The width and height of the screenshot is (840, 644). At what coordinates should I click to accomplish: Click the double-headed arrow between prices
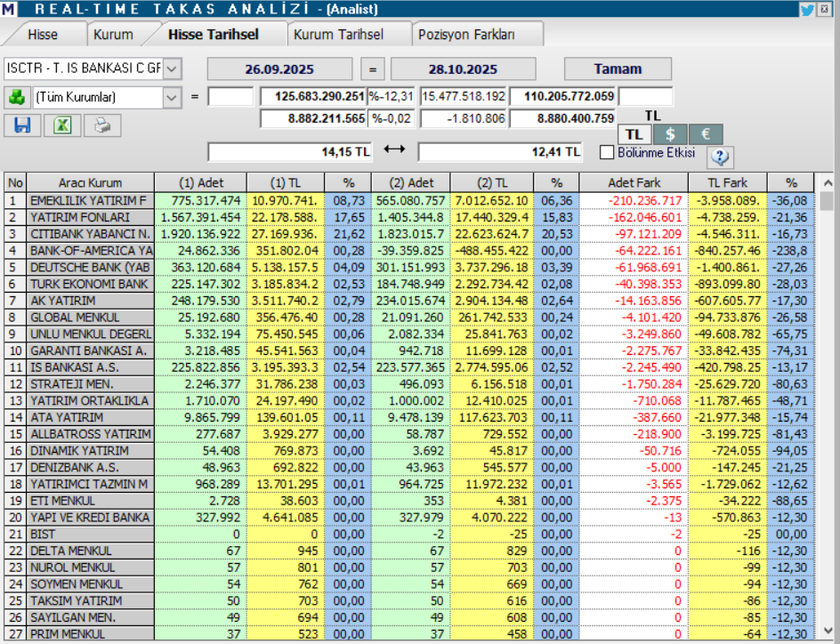394,151
